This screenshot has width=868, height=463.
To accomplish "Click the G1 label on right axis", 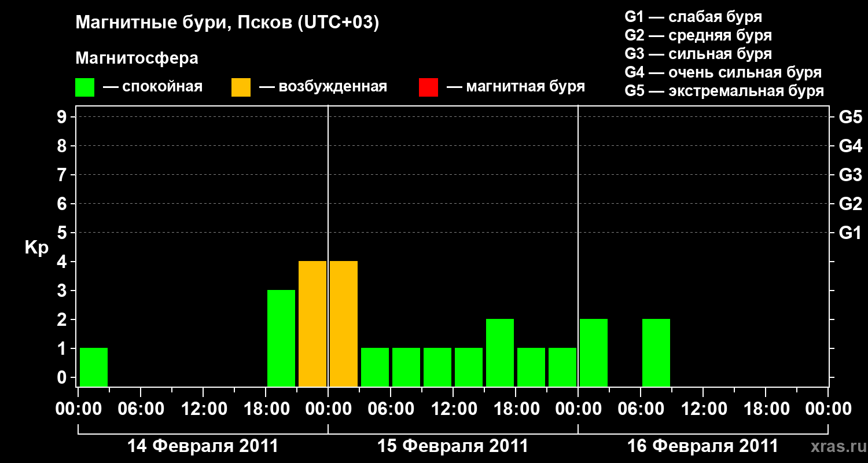I will point(850,233).
